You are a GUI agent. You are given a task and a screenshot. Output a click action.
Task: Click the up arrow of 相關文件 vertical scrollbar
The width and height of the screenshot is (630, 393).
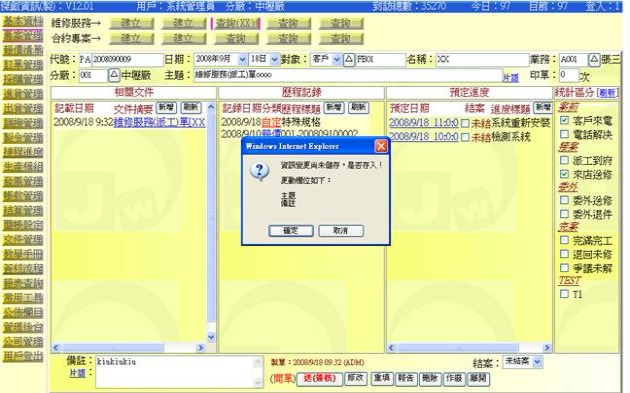[211, 107]
